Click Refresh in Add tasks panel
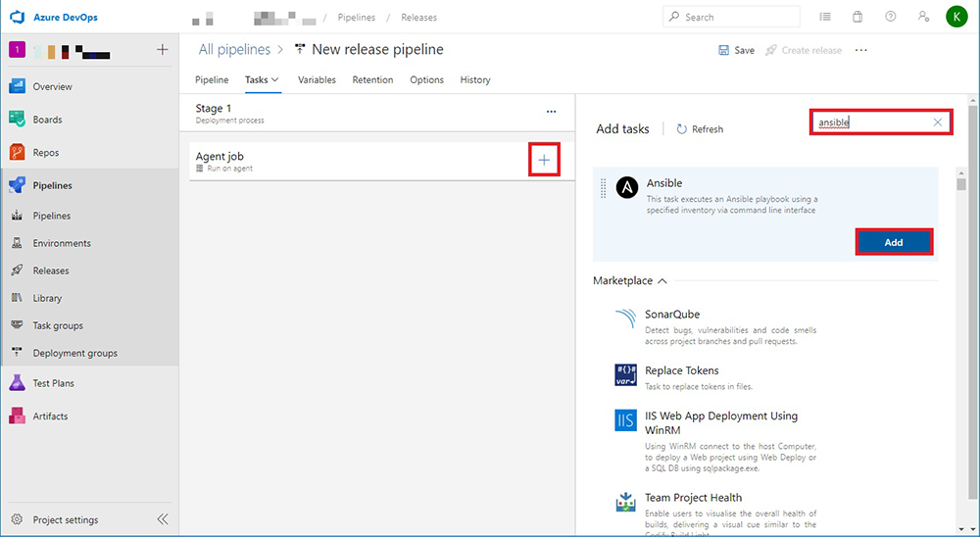 [x=700, y=129]
